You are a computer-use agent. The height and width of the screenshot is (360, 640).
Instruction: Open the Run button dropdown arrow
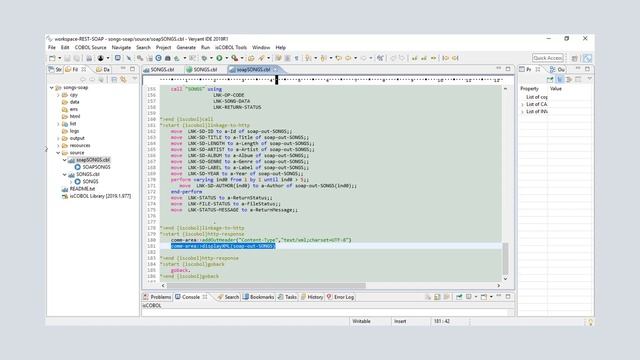[x=227, y=58]
